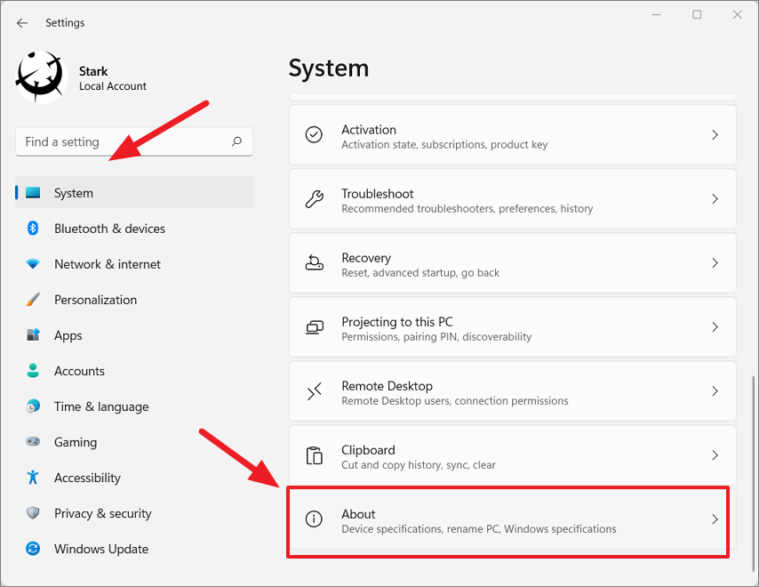Expand the Recovery chevron

tap(714, 263)
